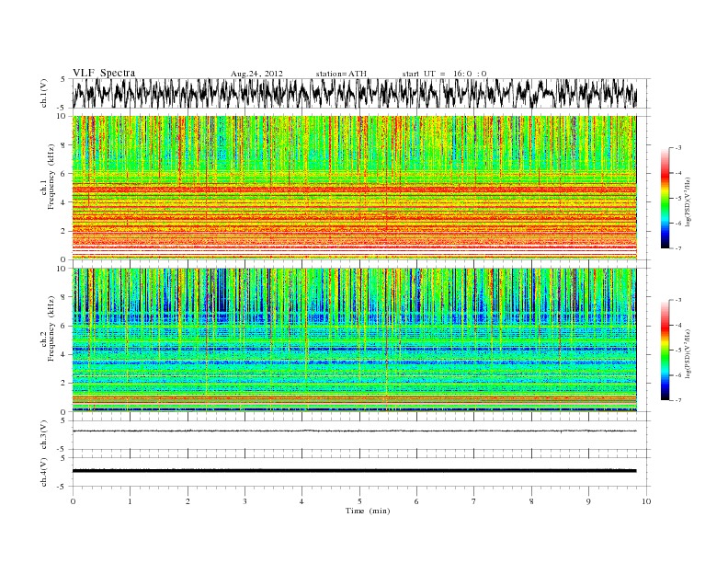Image resolution: width=728 pixels, height=563 pixels.
Task: Click the "-3" tick on ch.1 colorbar
Action: coord(678,148)
